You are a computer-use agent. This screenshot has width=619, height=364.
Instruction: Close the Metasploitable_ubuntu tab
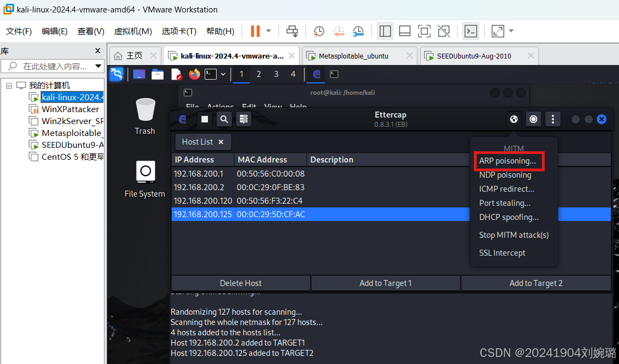pos(409,56)
